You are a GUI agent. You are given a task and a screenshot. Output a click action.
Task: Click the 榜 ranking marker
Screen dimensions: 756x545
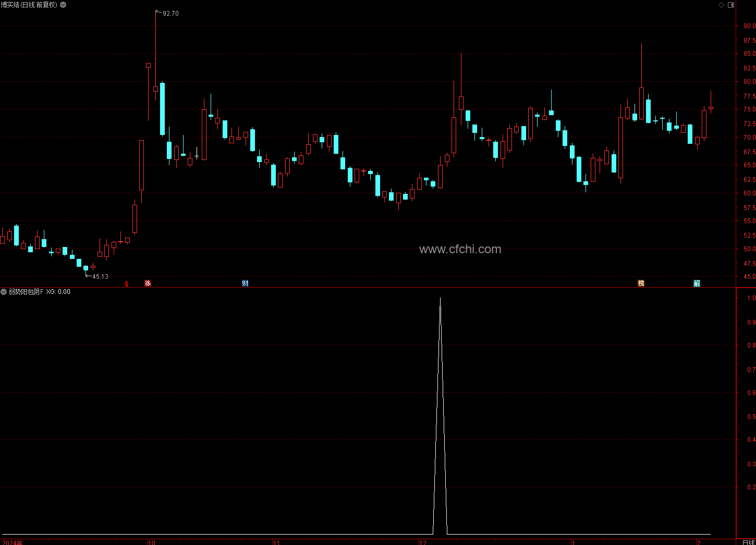click(641, 283)
